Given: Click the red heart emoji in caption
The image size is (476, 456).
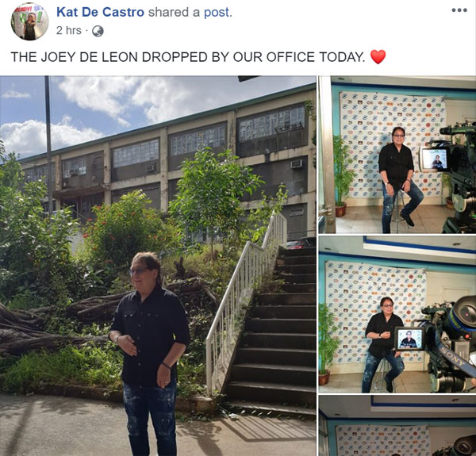Looking at the screenshot, I should pos(378,57).
